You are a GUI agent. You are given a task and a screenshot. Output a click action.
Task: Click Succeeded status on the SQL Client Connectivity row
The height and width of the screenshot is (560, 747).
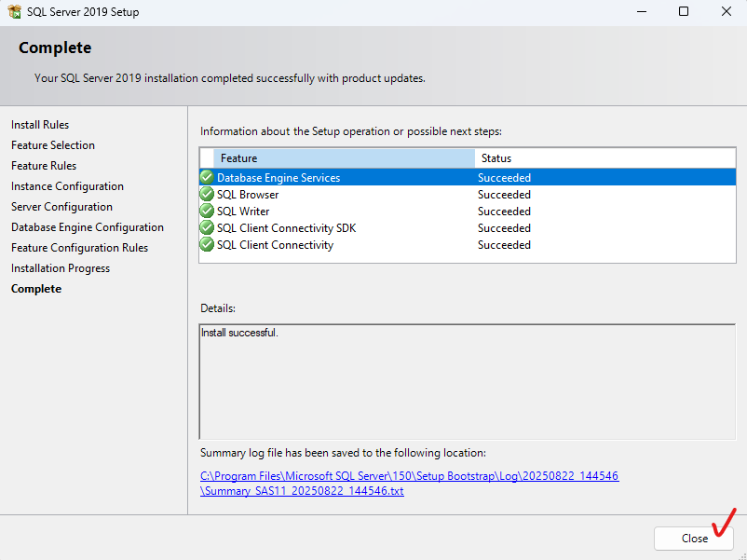(x=504, y=244)
